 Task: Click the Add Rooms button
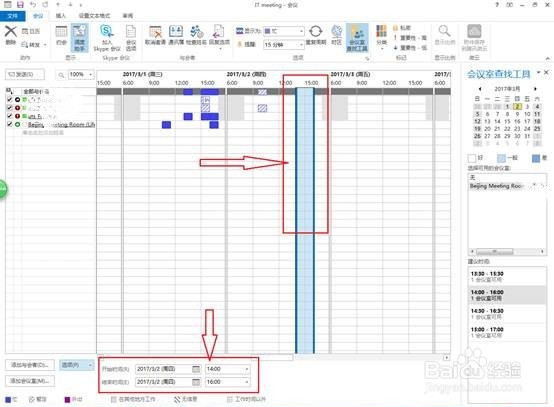[x=30, y=381]
